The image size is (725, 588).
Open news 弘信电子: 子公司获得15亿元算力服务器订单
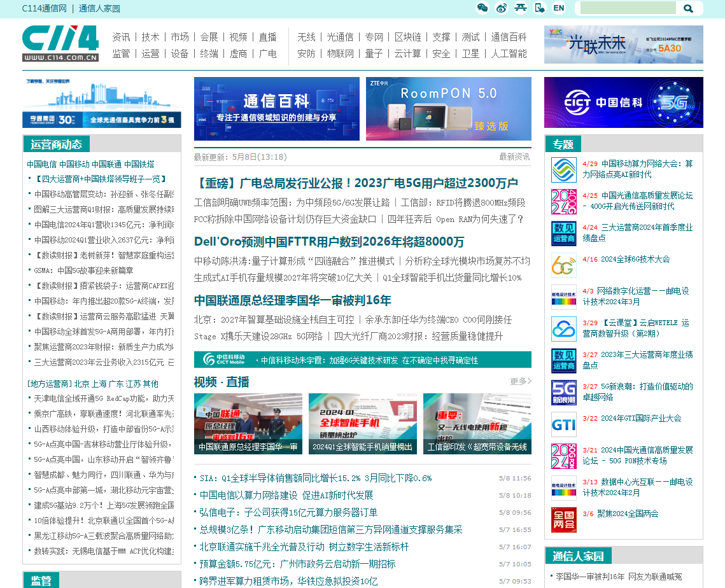[288, 512]
